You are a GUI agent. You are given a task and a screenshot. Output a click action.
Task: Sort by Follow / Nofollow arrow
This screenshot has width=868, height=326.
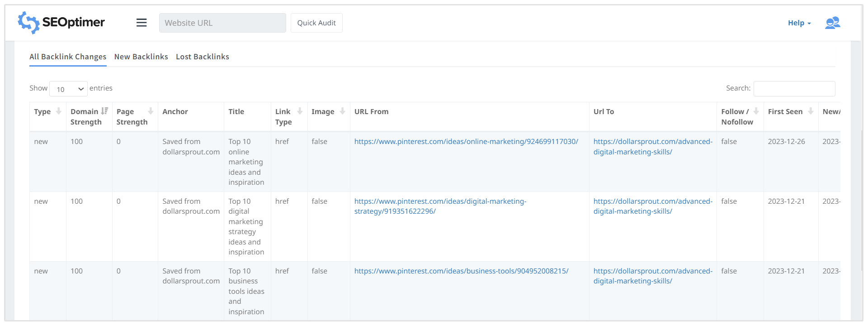click(756, 111)
